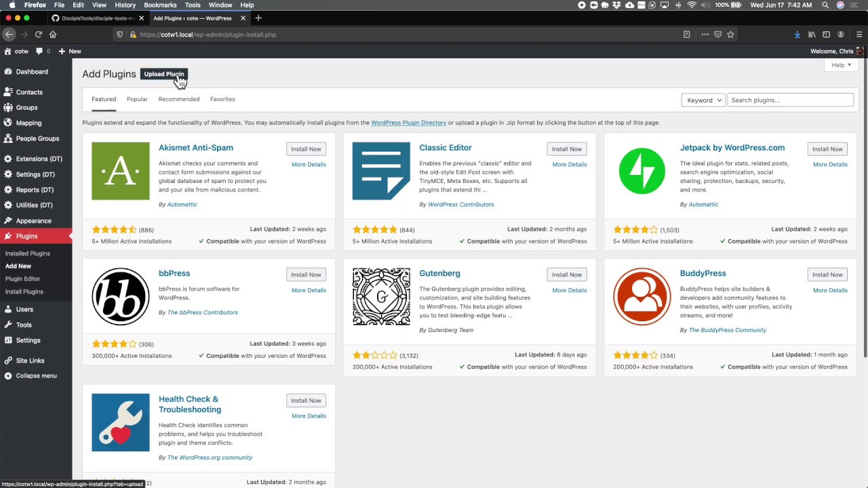
Task: Install Now for Health Check & Troubleshooting
Action: [306, 401]
